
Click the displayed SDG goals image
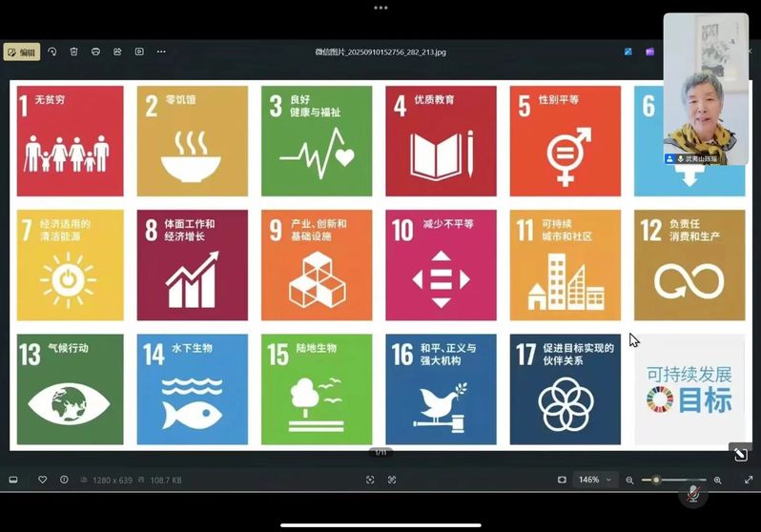point(380,265)
